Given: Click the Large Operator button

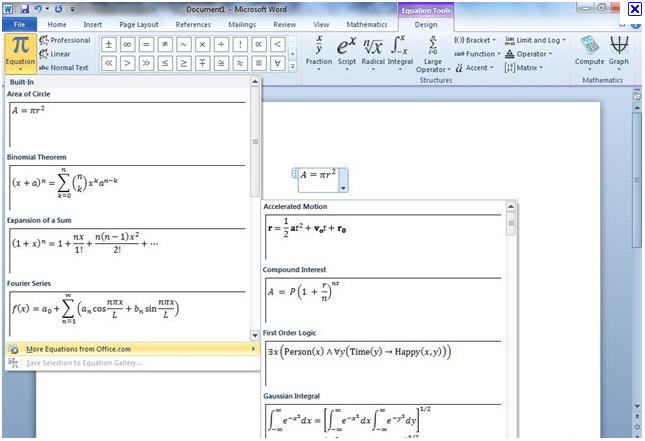Looking at the screenshot, I should click(432, 53).
